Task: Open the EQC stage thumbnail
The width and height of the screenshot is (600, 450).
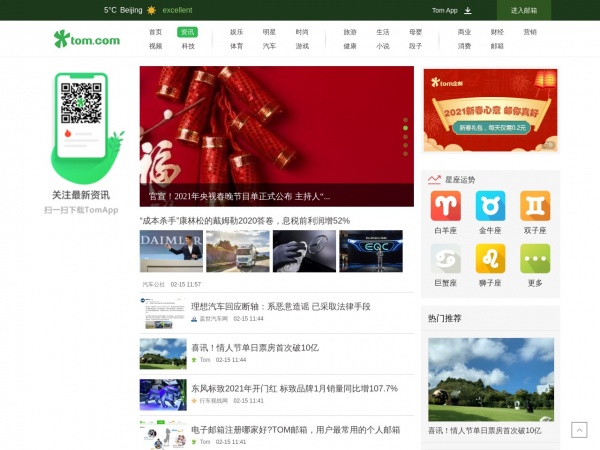Action: pyautogui.click(x=371, y=251)
